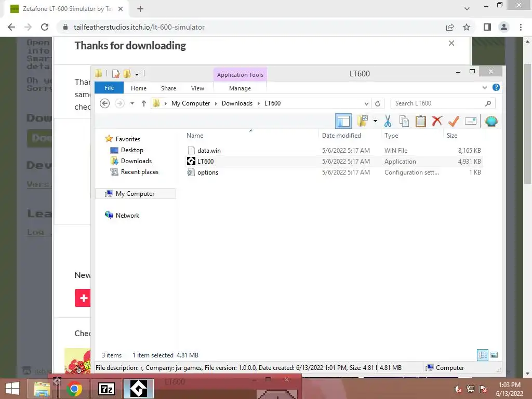
Task: Open the Chrome profile icon
Action: (x=504, y=27)
